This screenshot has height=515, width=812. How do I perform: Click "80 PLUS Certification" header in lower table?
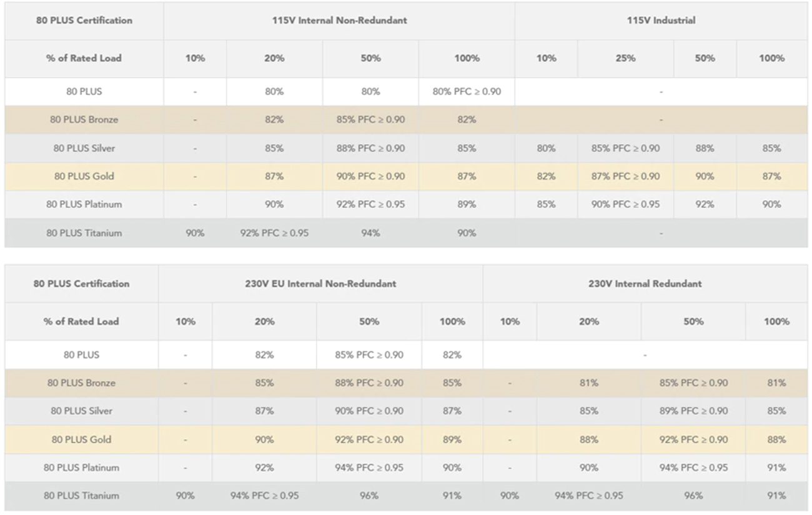[81, 283]
